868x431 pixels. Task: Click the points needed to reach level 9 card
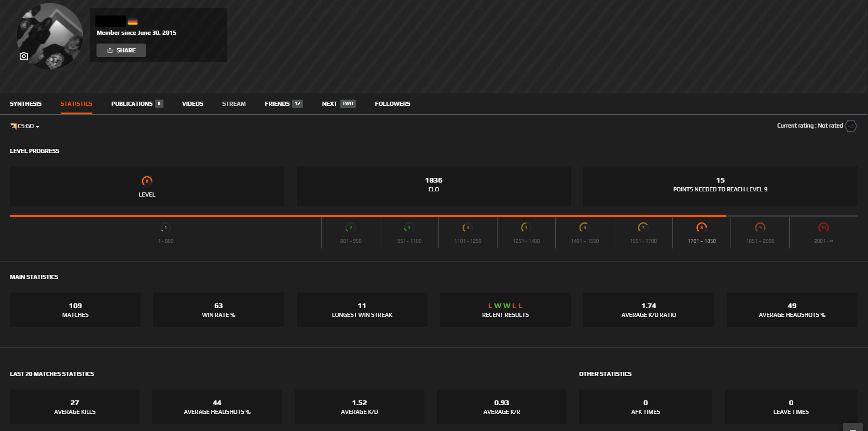tap(720, 186)
